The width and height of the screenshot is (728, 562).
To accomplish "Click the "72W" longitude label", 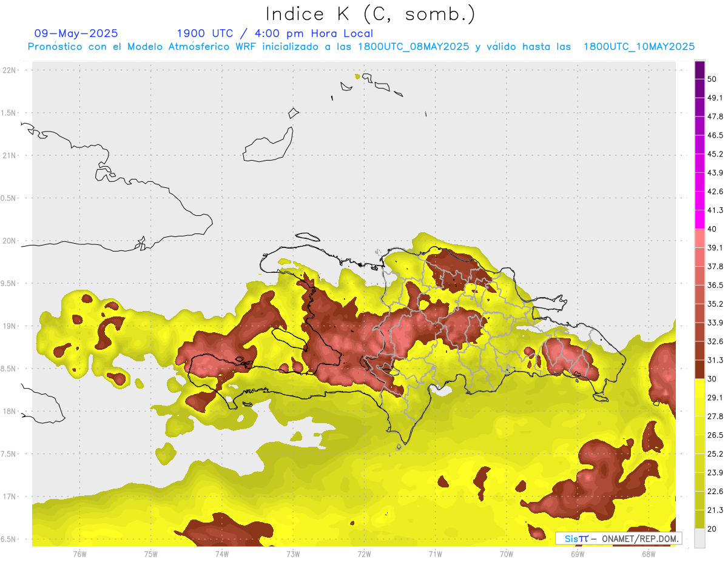I will pyautogui.click(x=364, y=554).
